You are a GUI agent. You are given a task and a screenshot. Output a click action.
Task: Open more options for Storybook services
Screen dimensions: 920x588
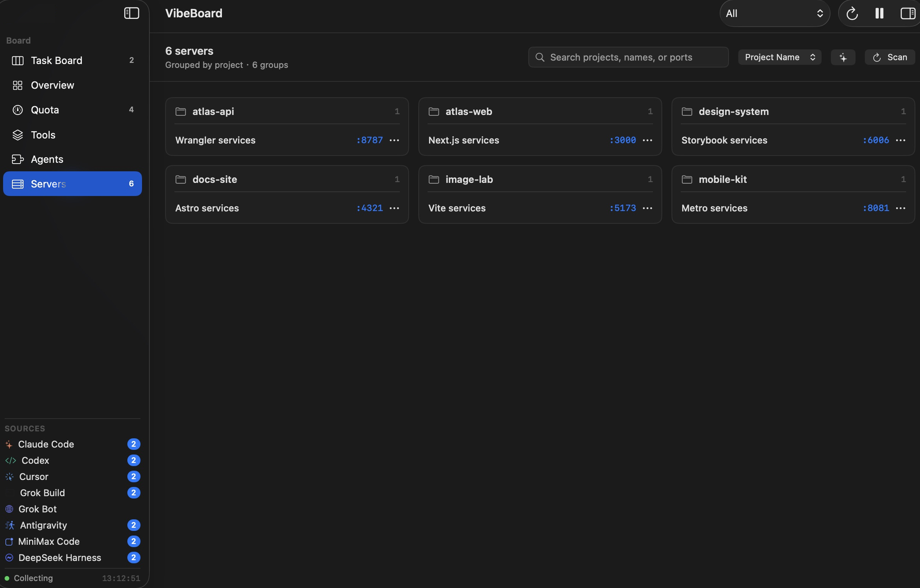coord(900,140)
